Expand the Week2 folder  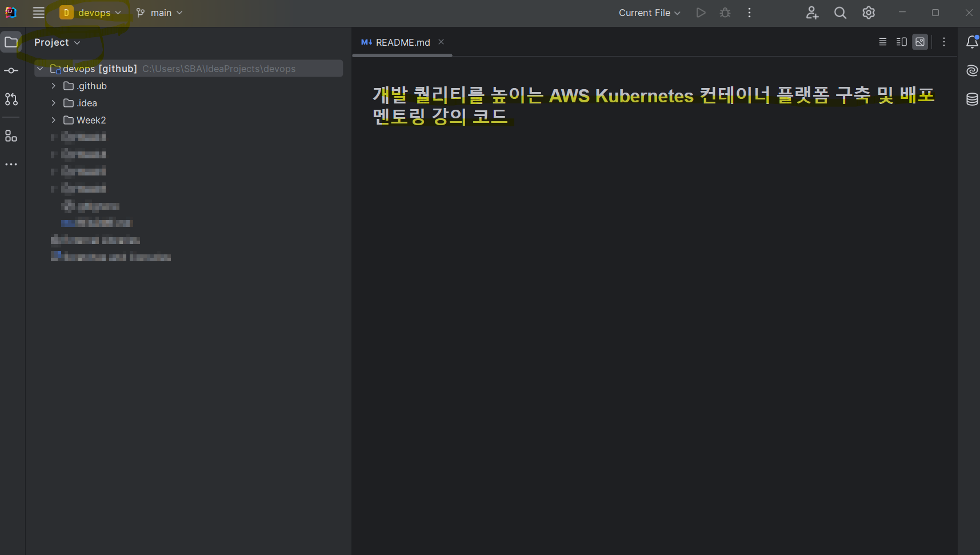point(54,120)
